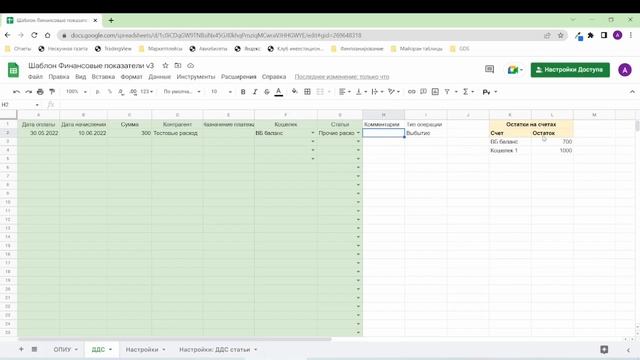Open the Explore panel icon
Screen dimensions: 640x360
pos(604,349)
